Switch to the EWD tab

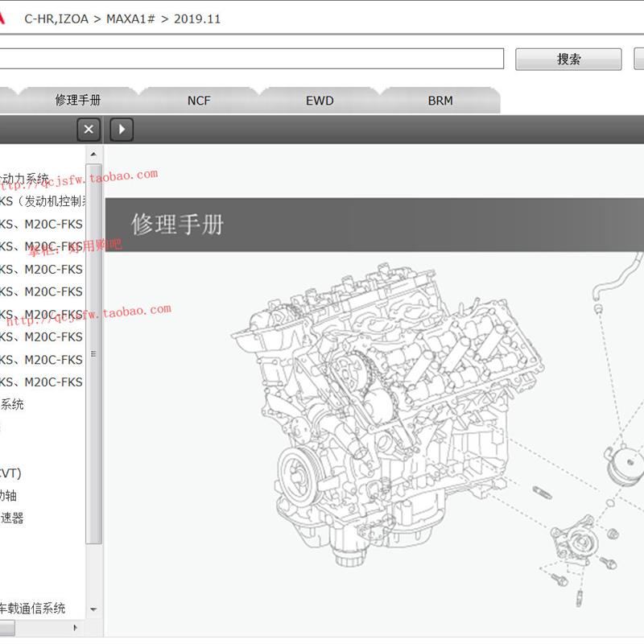319,100
